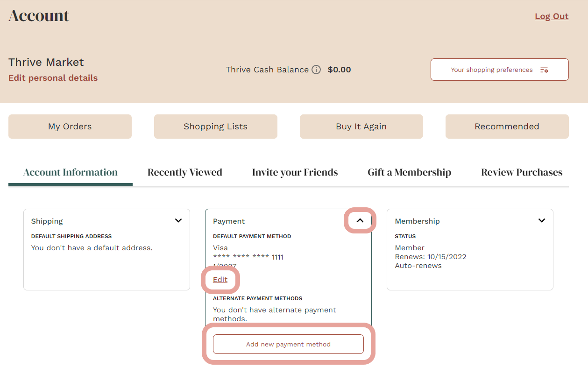Viewport: 588px width, 367px height.
Task: Expand the Shipping section
Action: tap(178, 220)
